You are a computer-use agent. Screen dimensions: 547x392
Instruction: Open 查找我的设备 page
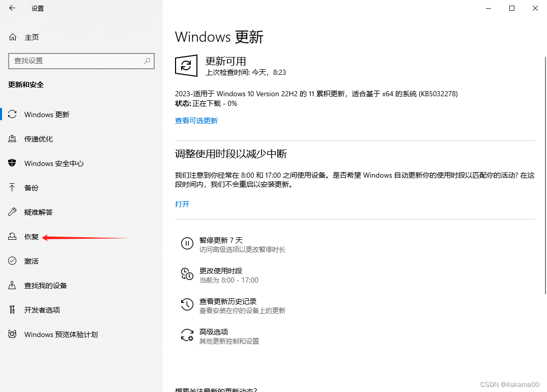coord(46,286)
